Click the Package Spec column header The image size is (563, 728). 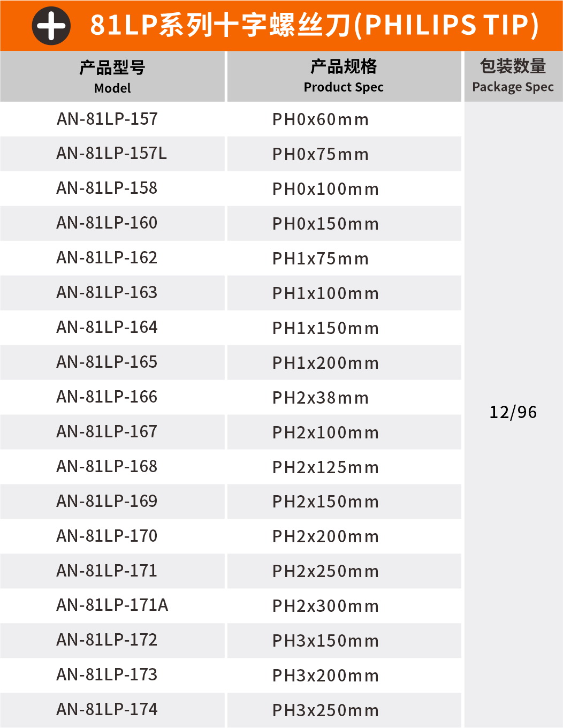[x=513, y=75]
